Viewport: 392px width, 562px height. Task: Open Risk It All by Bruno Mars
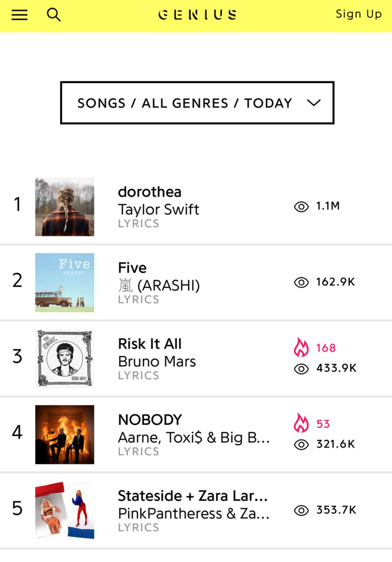pos(150,344)
